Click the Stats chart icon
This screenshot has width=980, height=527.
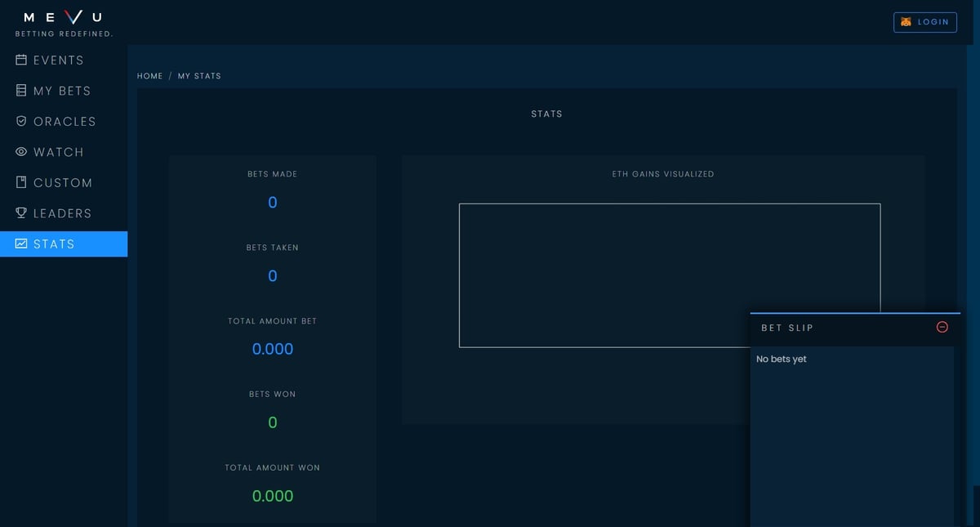[x=21, y=243]
